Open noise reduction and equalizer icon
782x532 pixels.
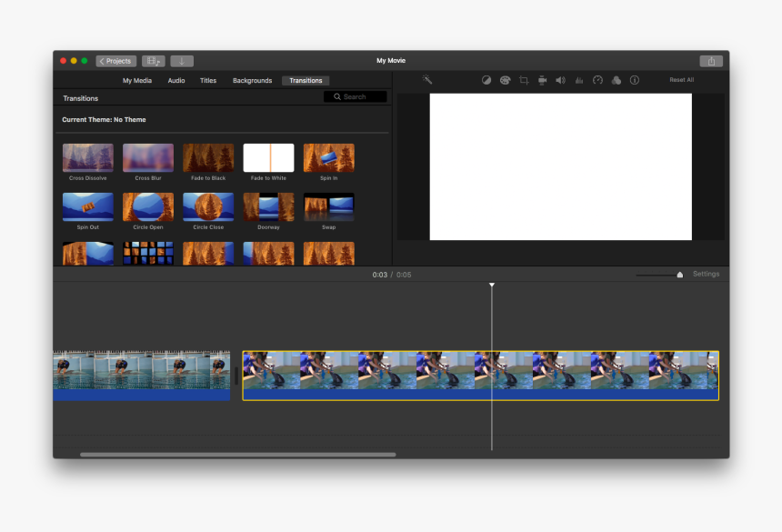tap(579, 80)
